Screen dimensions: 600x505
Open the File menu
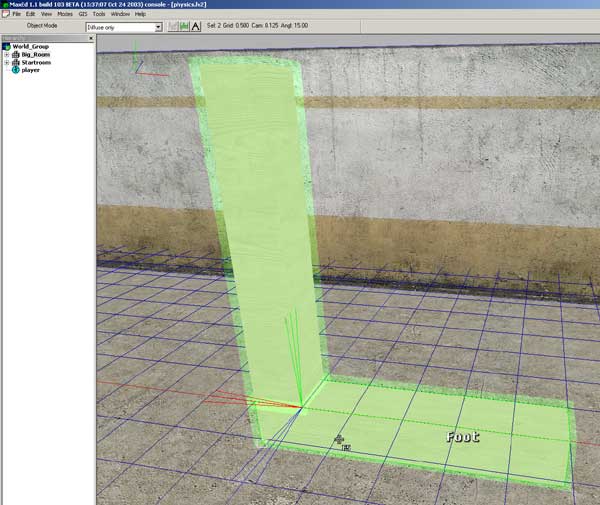[16, 14]
